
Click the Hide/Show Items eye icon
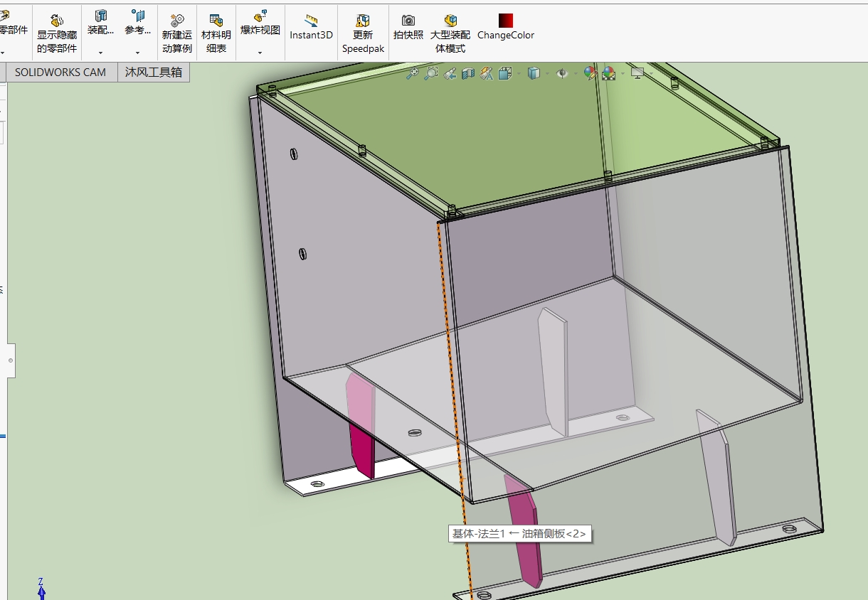coord(562,73)
